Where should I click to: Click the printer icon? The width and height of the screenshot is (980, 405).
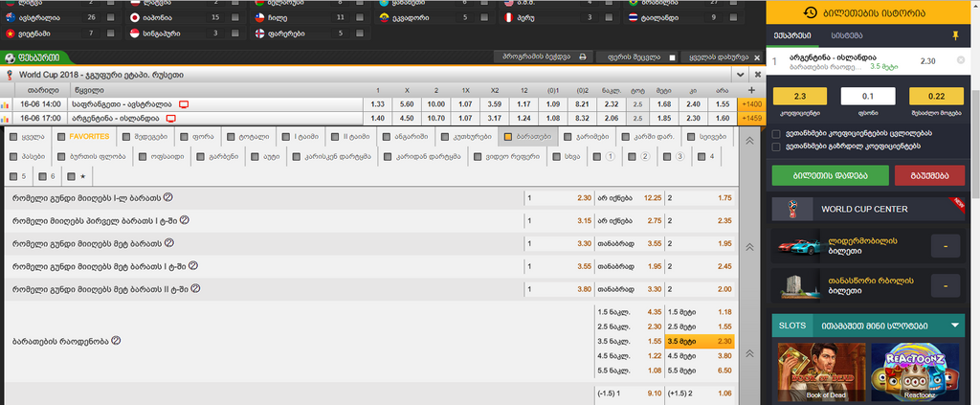(582, 56)
